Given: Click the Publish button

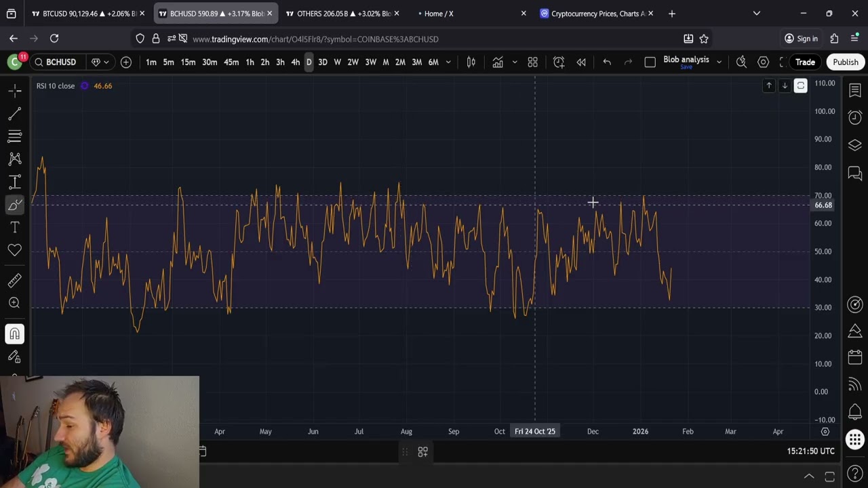Looking at the screenshot, I should point(845,62).
